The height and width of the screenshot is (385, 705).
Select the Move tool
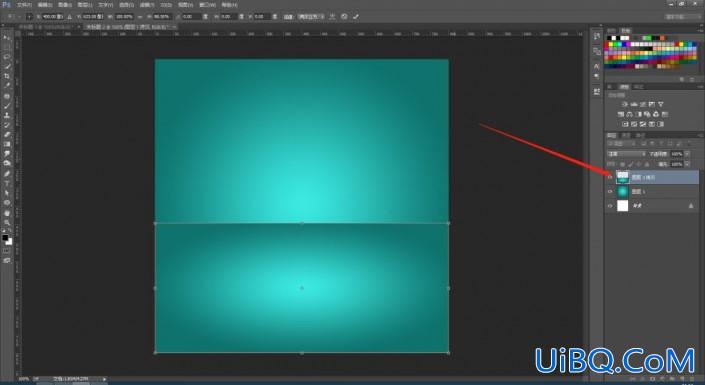6,37
